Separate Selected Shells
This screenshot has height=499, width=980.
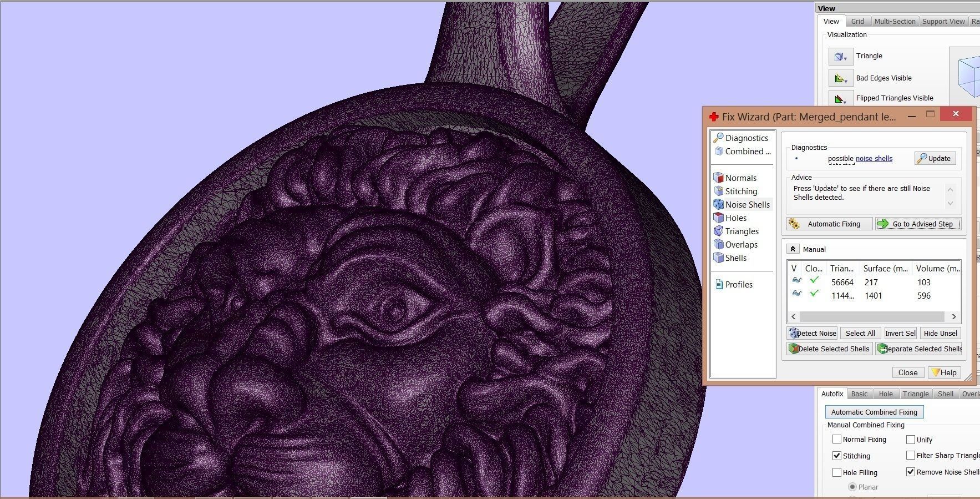(919, 349)
